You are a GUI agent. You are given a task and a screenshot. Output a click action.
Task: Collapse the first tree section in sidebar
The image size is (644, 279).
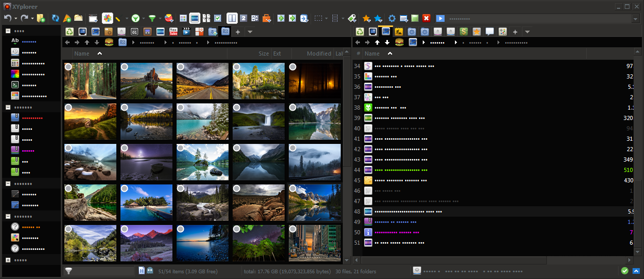pos(8,31)
